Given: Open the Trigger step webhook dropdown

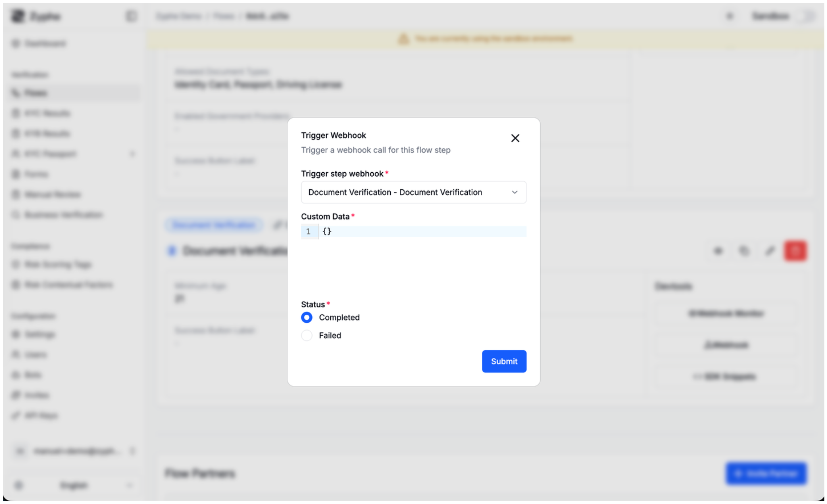Looking at the screenshot, I should 414,192.
